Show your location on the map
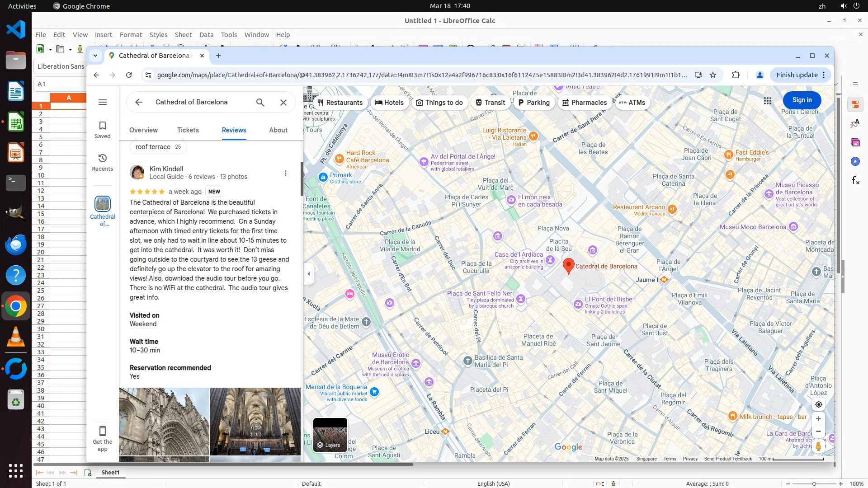868x488 pixels. (818, 404)
